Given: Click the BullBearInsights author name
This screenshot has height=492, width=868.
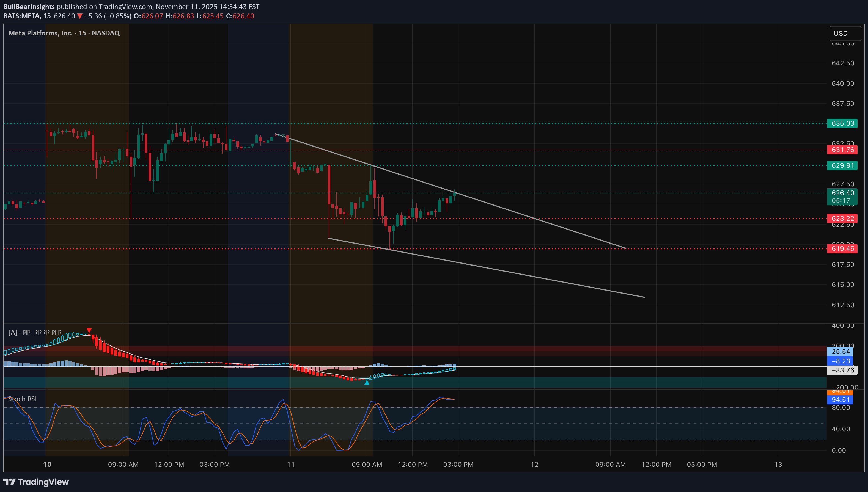Looking at the screenshot, I should tap(29, 6).
